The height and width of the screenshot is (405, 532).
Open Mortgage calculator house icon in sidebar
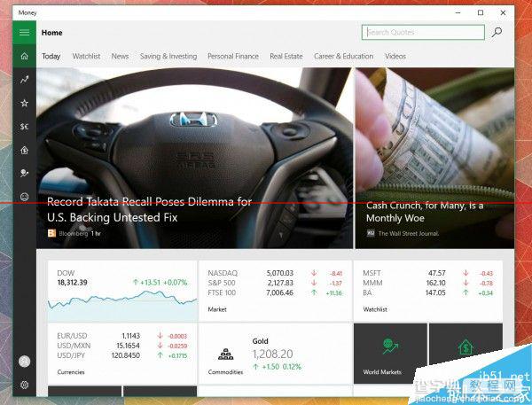tap(25, 150)
